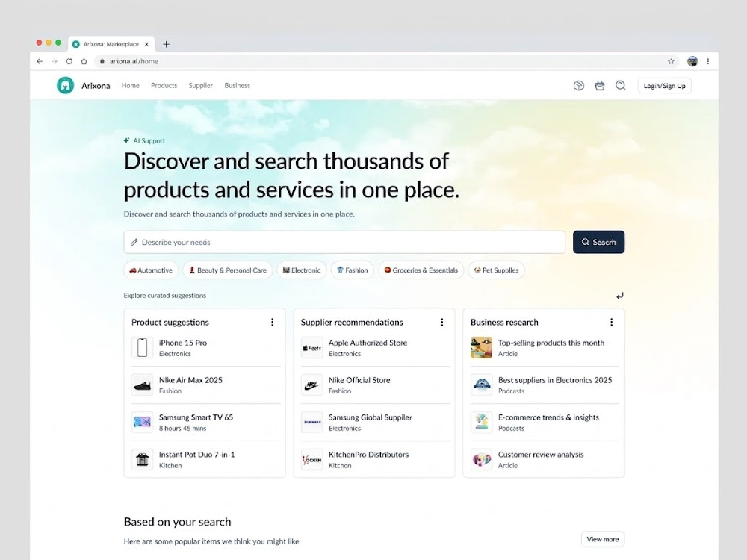Open a new tab with the plus icon
The width and height of the screenshot is (747, 560).
(166, 44)
